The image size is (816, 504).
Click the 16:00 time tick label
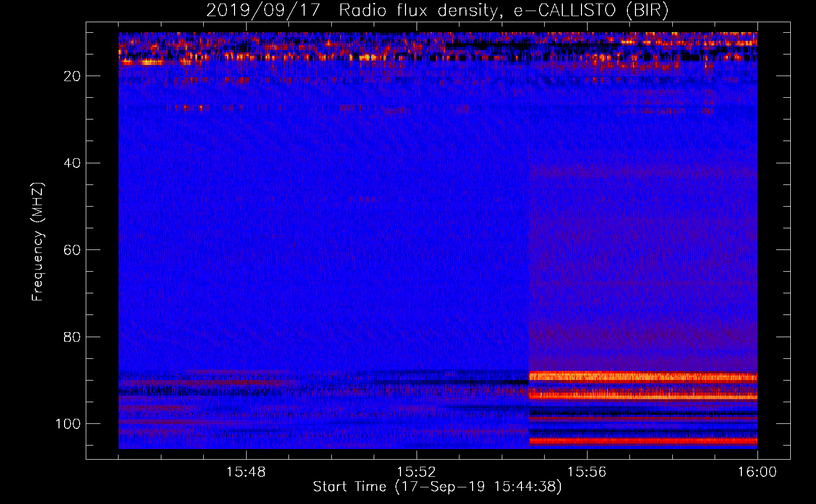[x=757, y=472]
